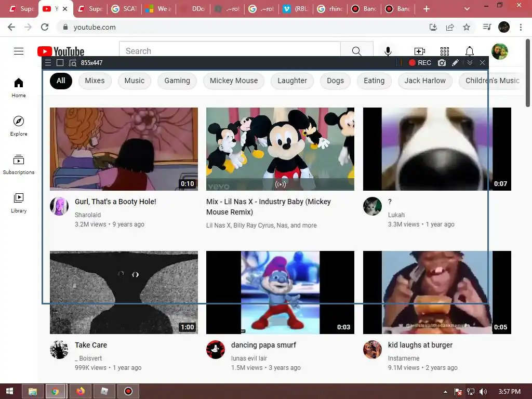Viewport: 532px width, 399px height.
Task: Select the Music filter chip
Action: pyautogui.click(x=135, y=81)
